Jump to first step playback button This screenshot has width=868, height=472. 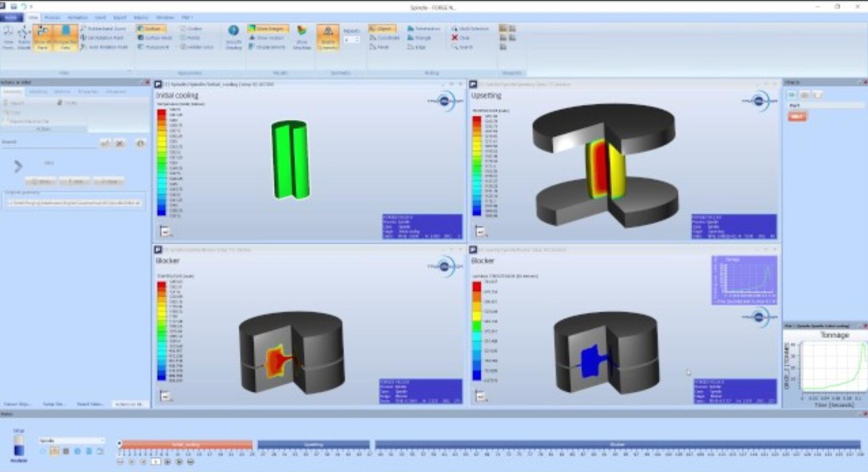[120, 462]
